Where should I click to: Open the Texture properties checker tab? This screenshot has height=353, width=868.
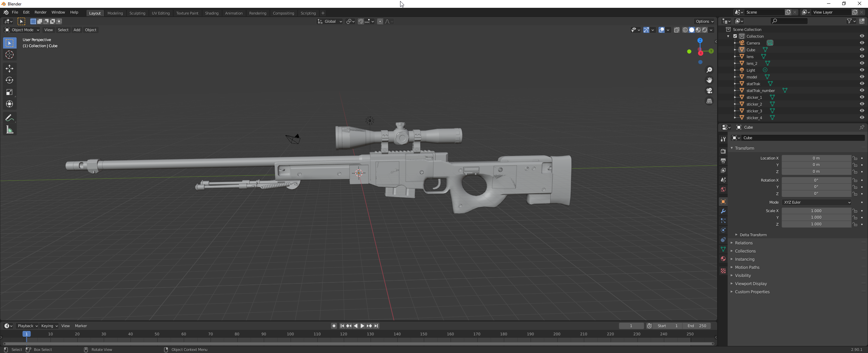click(x=723, y=271)
